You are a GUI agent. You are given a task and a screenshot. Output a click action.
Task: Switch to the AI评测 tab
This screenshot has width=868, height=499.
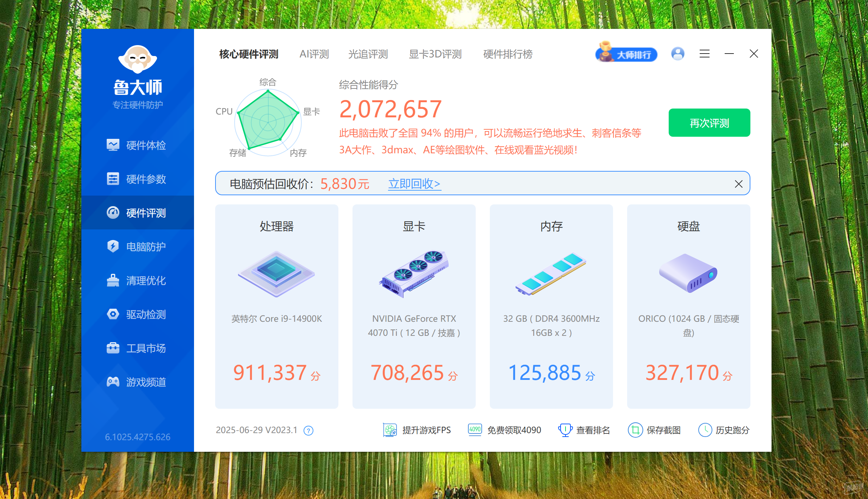(x=314, y=54)
